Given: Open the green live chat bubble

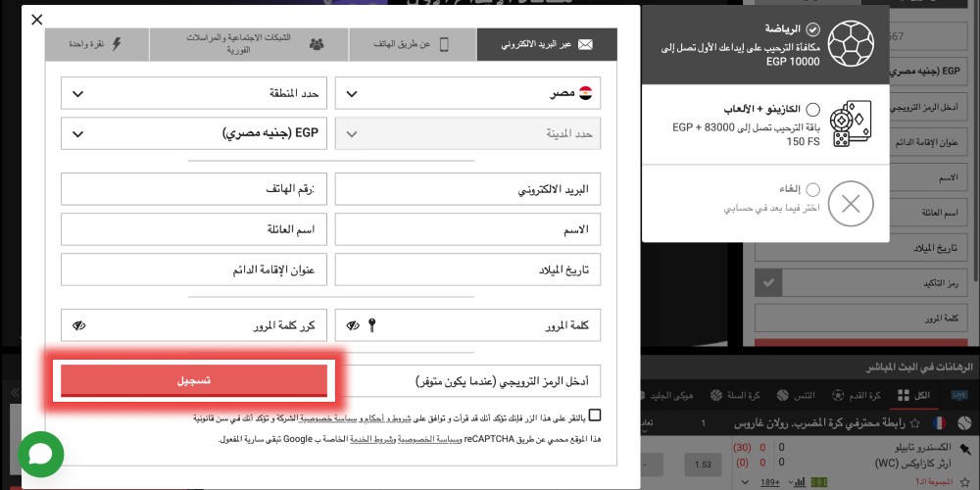Looking at the screenshot, I should (40, 455).
